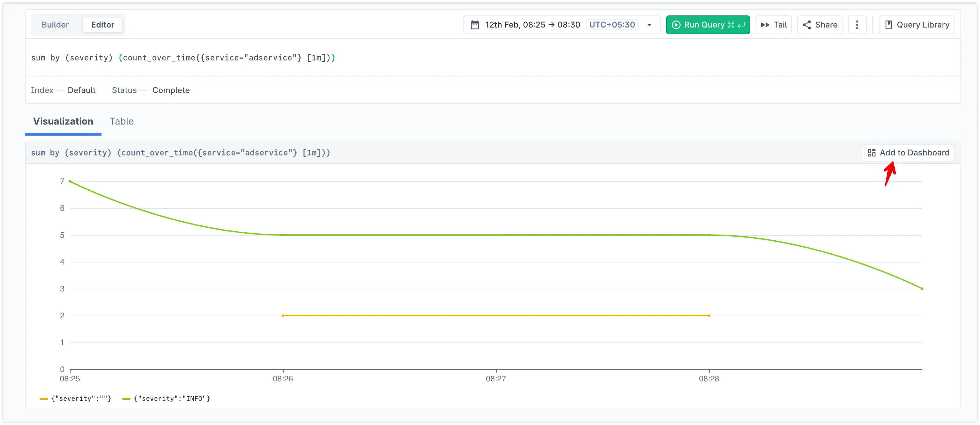Image resolution: width=980 pixels, height=425 pixels.
Task: Open the UTC+05:30 timezone selector
Action: [x=612, y=25]
